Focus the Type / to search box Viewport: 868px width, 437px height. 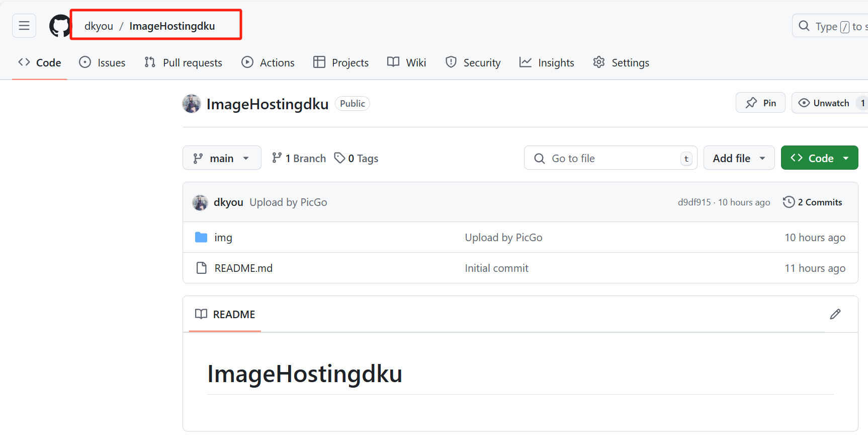(830, 26)
